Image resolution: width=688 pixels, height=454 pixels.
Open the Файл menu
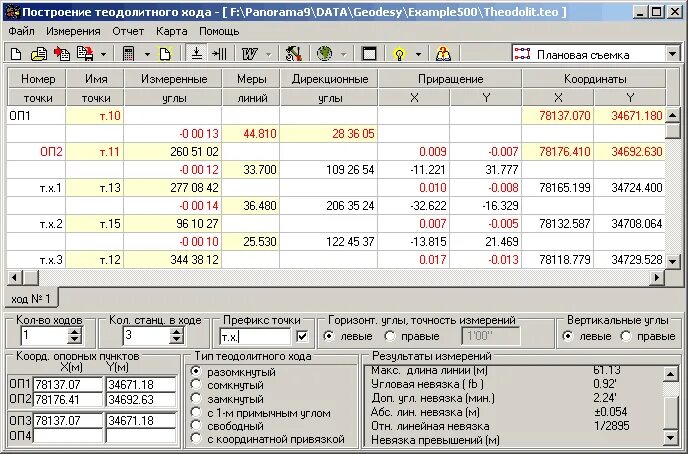[22, 32]
